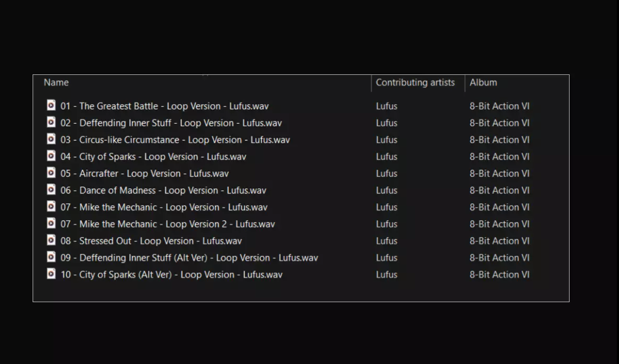Select the audio icon for 08 - Stressed Out

[x=51, y=240]
